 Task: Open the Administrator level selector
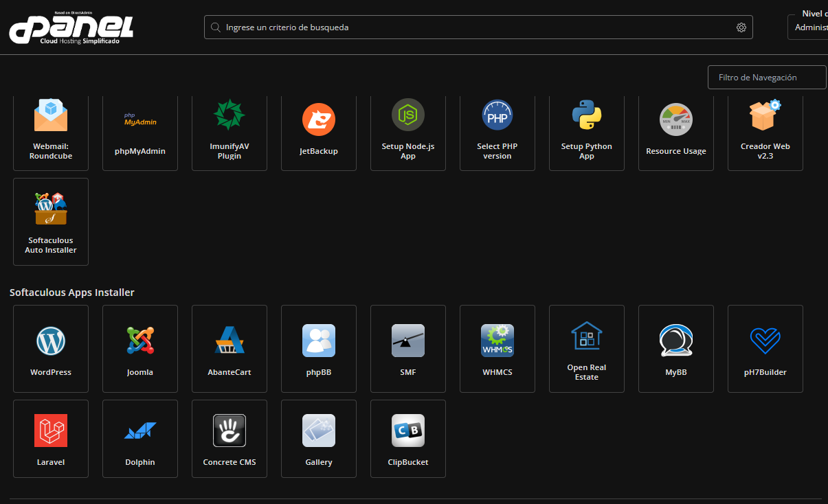point(809,27)
